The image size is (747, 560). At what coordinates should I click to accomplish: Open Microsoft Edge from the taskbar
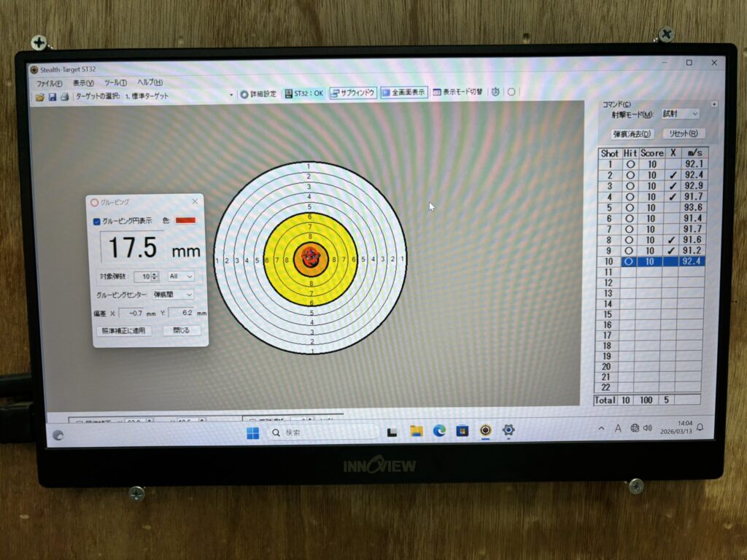click(439, 431)
